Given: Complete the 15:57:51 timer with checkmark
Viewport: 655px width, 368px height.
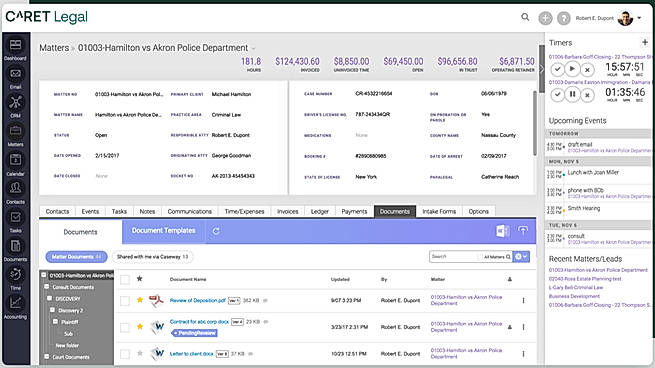Looking at the screenshot, I should [557, 69].
